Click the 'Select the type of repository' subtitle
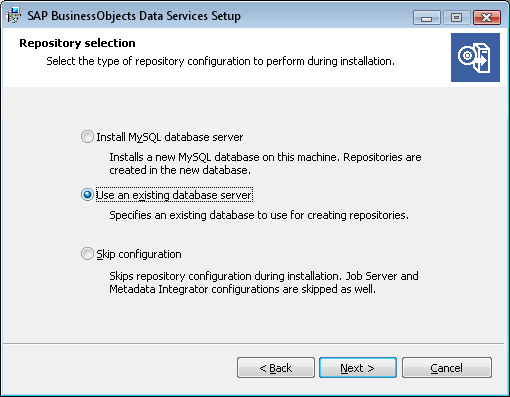The height and width of the screenshot is (397, 510). 220,61
